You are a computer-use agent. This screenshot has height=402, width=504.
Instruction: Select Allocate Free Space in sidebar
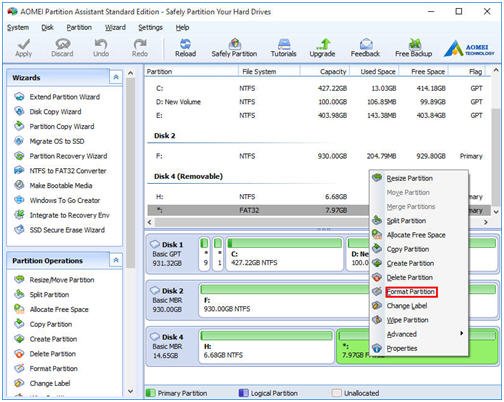[x=52, y=309]
